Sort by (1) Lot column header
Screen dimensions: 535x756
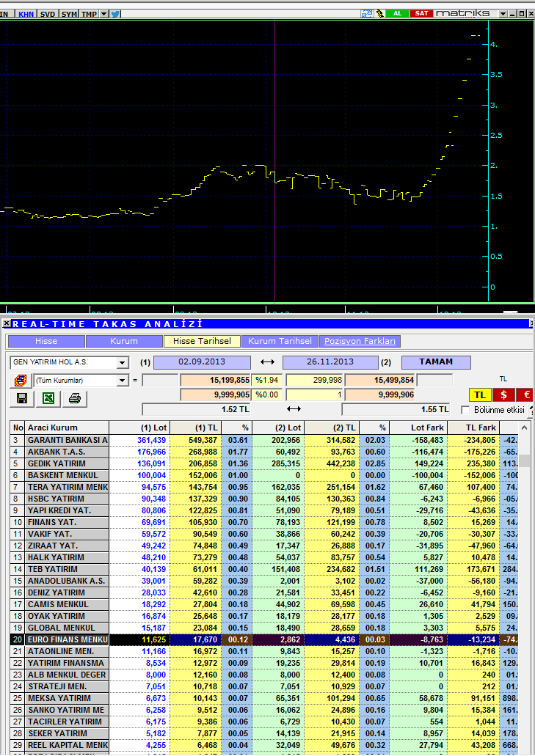click(140, 427)
